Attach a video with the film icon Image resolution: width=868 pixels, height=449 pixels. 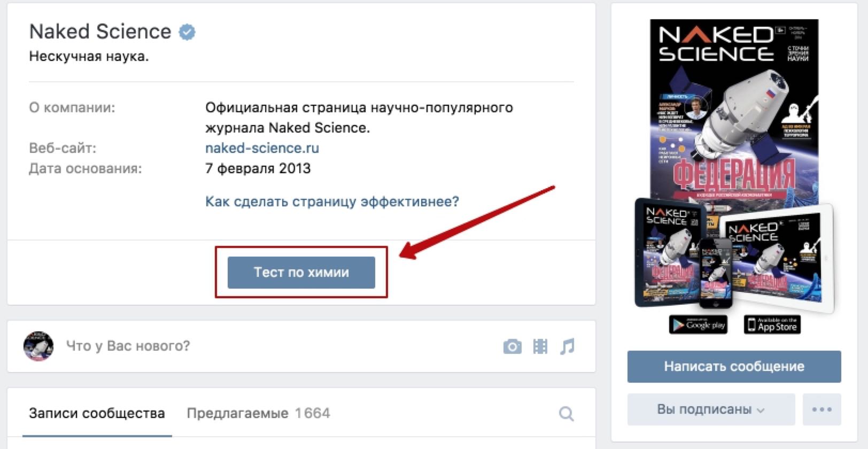[x=540, y=346]
